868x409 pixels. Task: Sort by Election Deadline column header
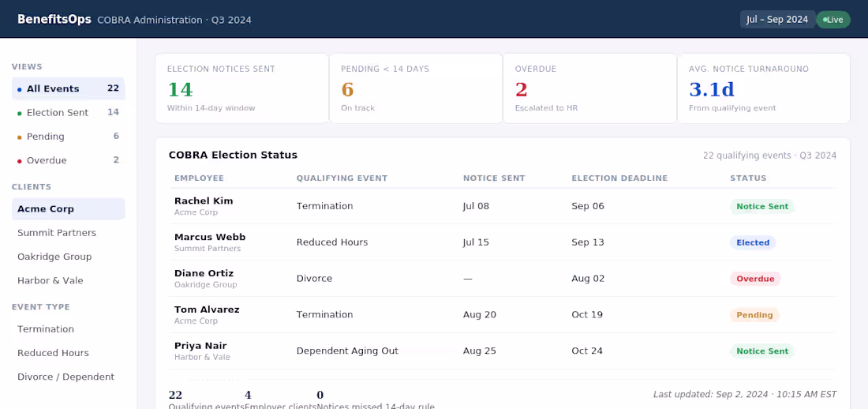(x=619, y=178)
